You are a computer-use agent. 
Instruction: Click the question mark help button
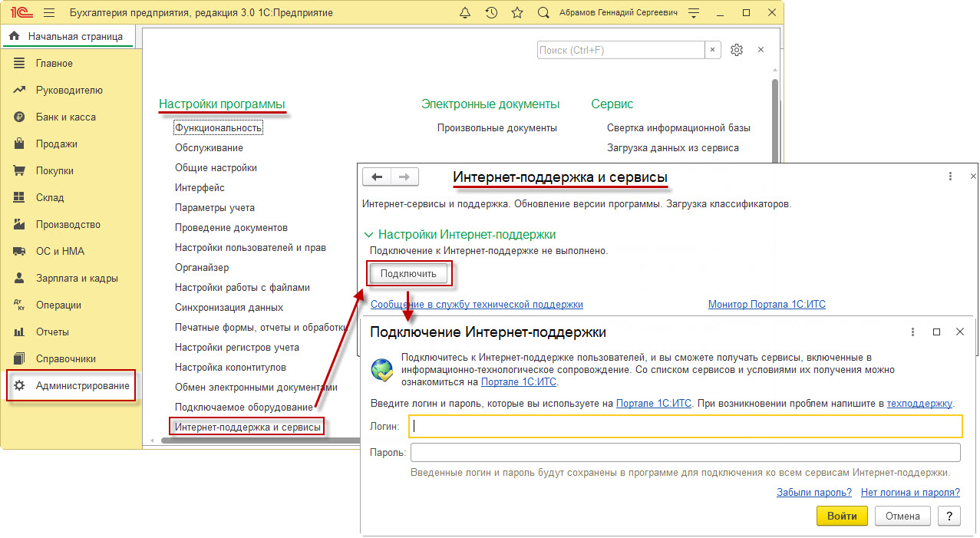click(x=950, y=516)
